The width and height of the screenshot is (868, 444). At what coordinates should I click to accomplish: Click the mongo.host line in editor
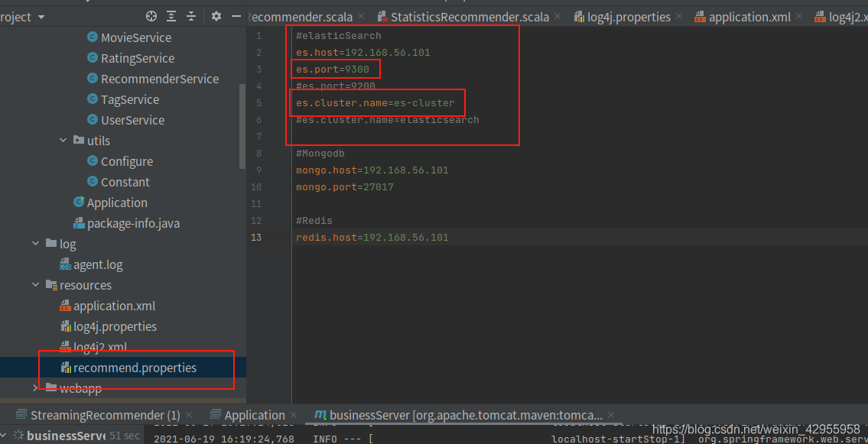372,170
